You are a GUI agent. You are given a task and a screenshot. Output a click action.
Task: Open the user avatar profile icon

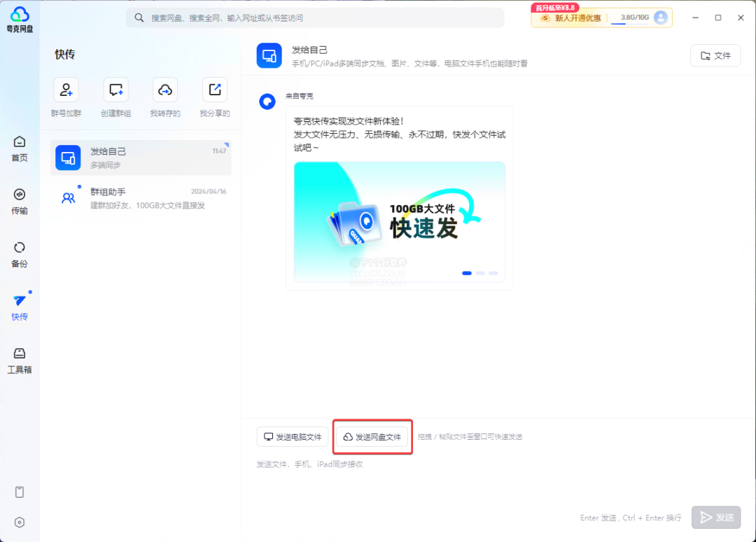click(x=661, y=18)
